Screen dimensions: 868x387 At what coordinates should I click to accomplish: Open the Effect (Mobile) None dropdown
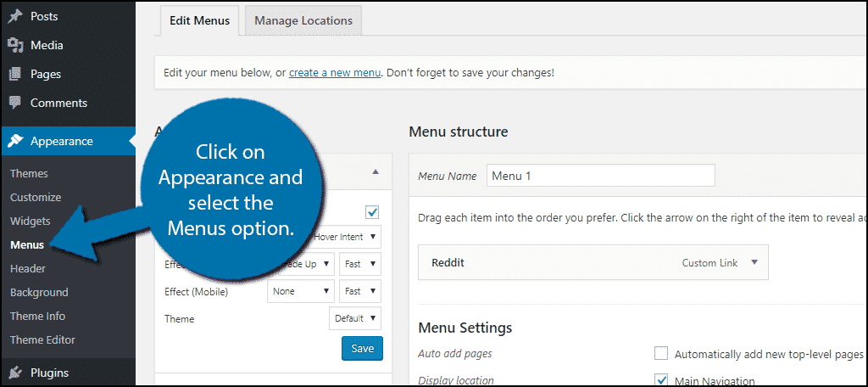(300, 292)
